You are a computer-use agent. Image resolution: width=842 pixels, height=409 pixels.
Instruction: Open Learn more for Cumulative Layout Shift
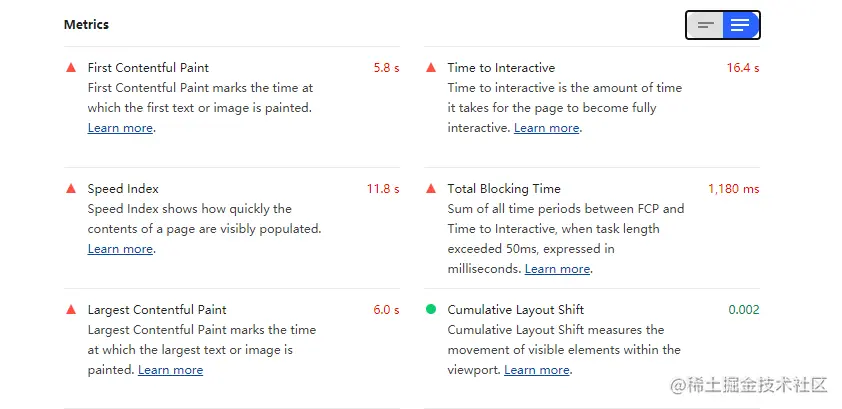point(537,370)
